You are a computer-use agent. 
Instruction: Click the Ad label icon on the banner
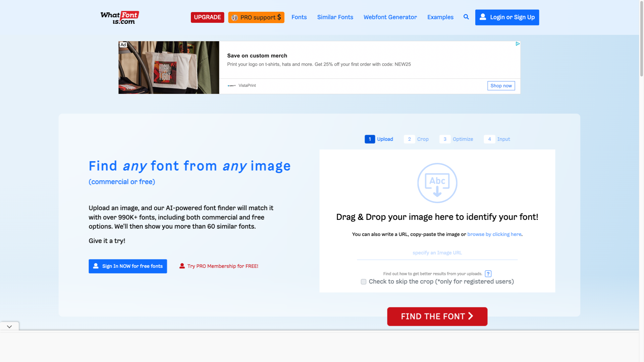coord(123,44)
